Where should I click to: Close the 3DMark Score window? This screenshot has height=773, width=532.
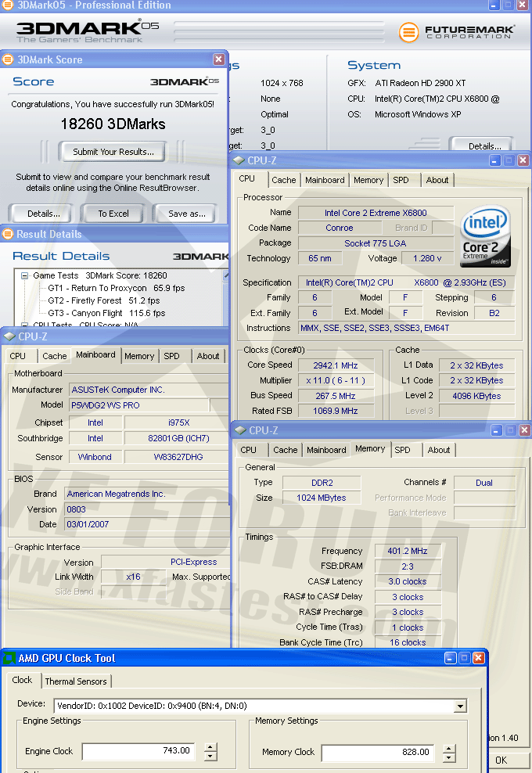click(x=219, y=59)
